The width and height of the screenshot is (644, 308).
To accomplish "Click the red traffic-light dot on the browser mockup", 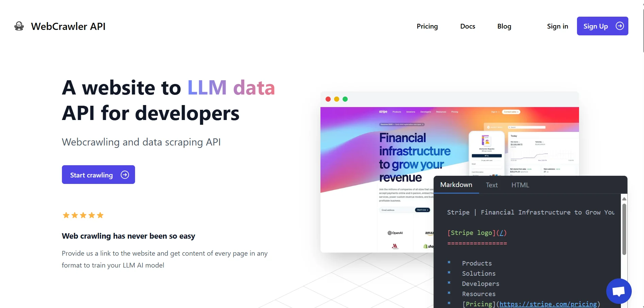I will click(x=328, y=99).
